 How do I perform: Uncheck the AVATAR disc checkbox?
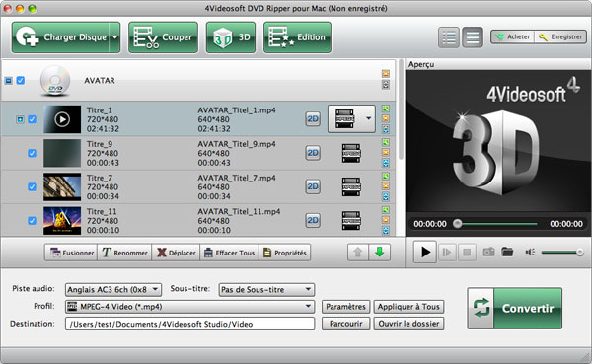21,81
